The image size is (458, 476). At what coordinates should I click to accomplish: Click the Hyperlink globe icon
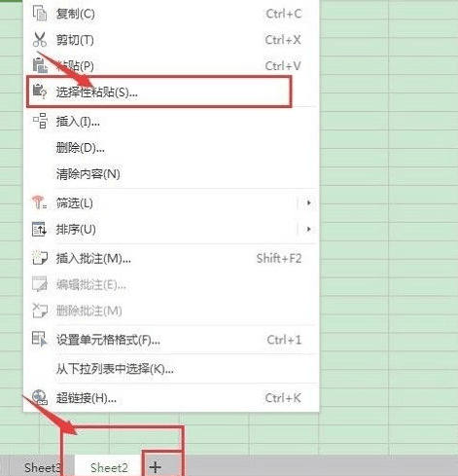(40, 397)
